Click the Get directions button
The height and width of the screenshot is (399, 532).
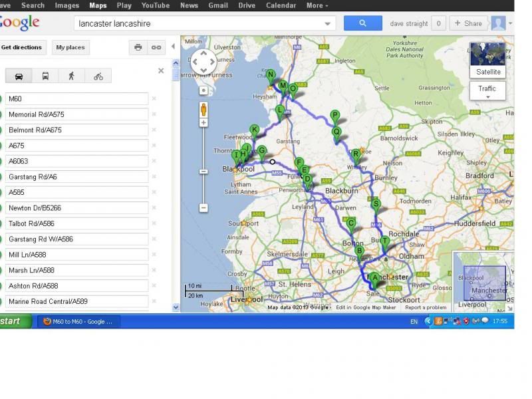coord(21,47)
